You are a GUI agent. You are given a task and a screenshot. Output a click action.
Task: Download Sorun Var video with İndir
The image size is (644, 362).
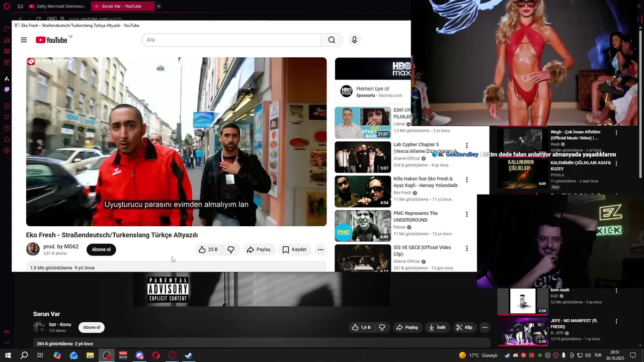pyautogui.click(x=437, y=327)
